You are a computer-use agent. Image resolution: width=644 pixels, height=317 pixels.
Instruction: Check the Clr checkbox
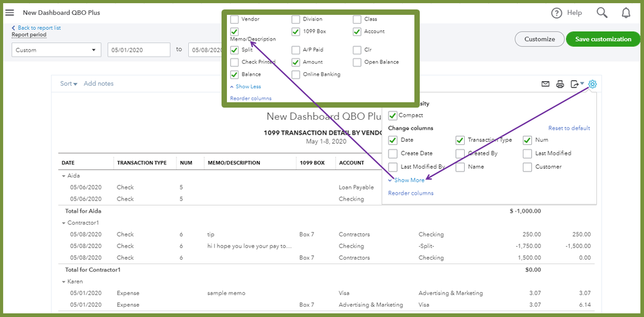coord(357,50)
